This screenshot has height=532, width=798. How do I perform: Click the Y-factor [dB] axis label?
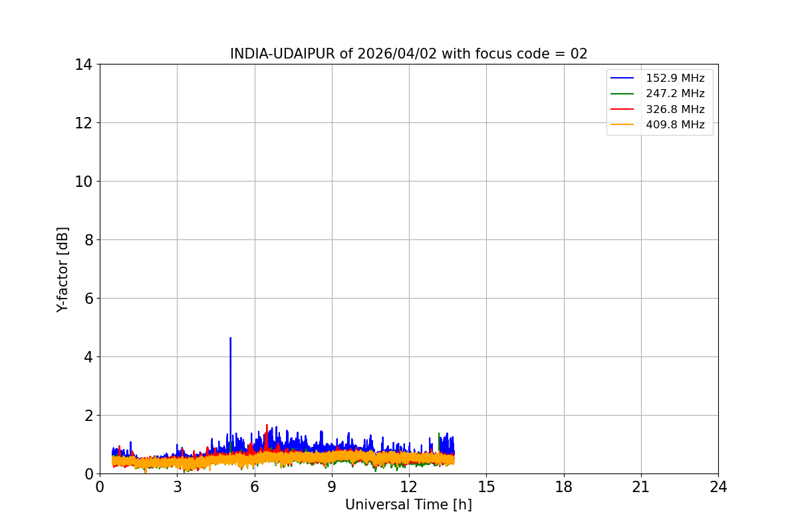pos(63,269)
